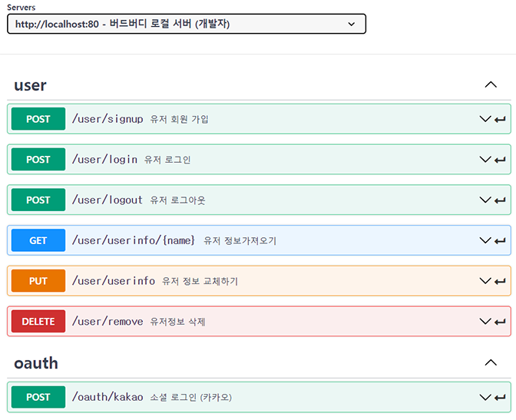Click the POST badge for /user/logout
The image size is (516, 420).
(x=38, y=200)
